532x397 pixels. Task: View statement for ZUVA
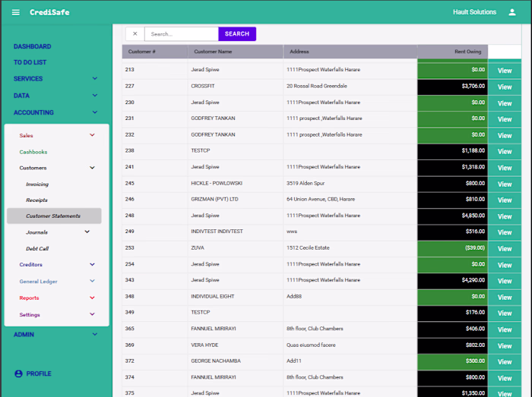(x=505, y=249)
